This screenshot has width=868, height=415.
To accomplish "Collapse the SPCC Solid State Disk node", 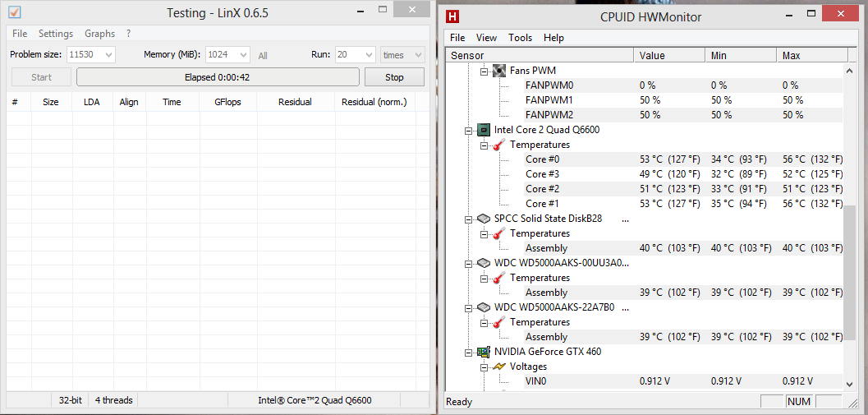I will coord(468,219).
